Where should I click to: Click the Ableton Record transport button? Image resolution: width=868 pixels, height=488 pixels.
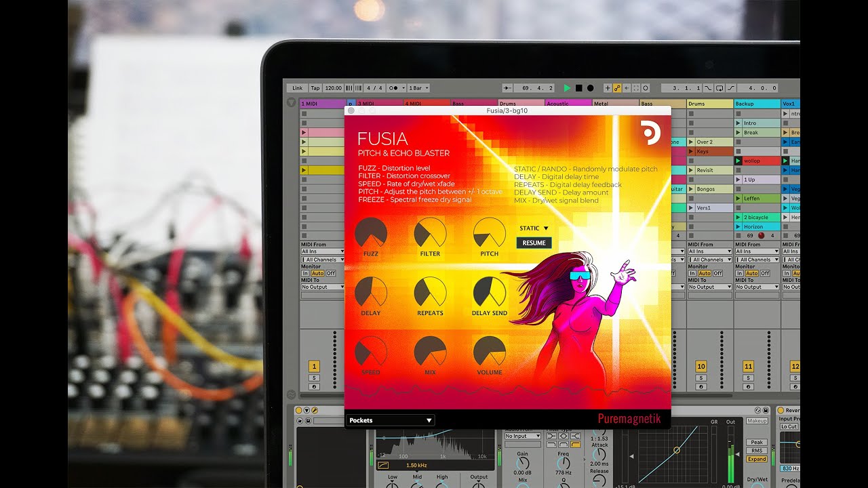[591, 88]
